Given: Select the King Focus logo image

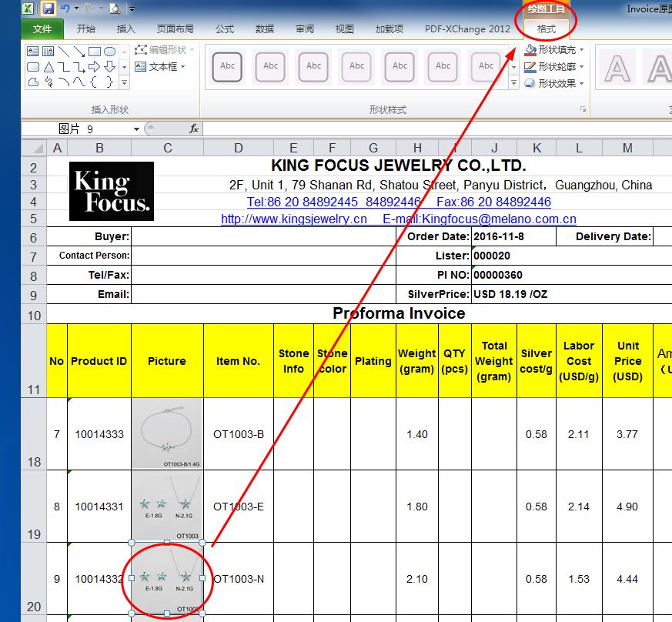Looking at the screenshot, I should pyautogui.click(x=112, y=191).
